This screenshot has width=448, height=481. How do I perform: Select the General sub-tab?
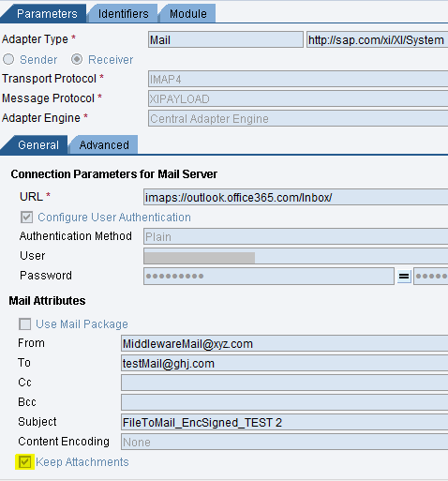[x=38, y=145]
